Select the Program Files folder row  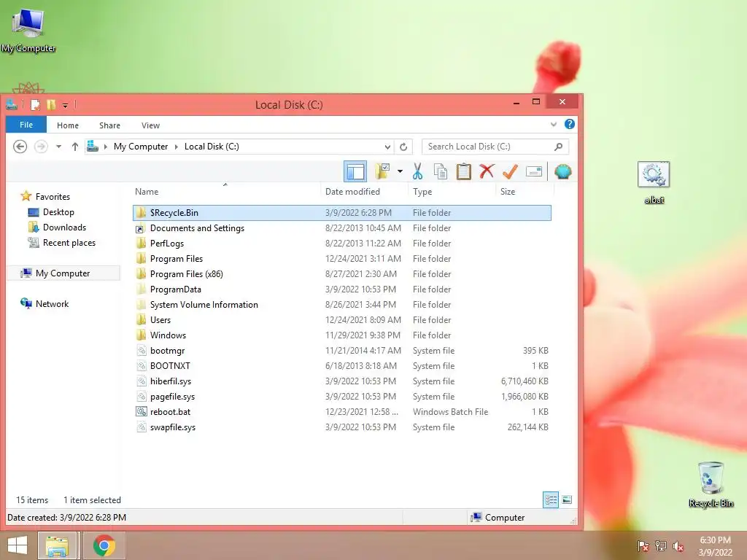341,259
